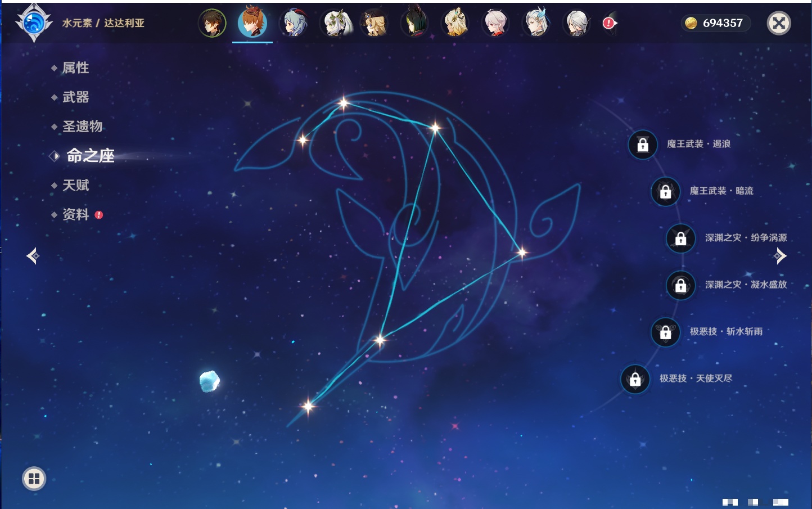Open the 属性 attributes menu
The width and height of the screenshot is (812, 509).
pos(75,68)
